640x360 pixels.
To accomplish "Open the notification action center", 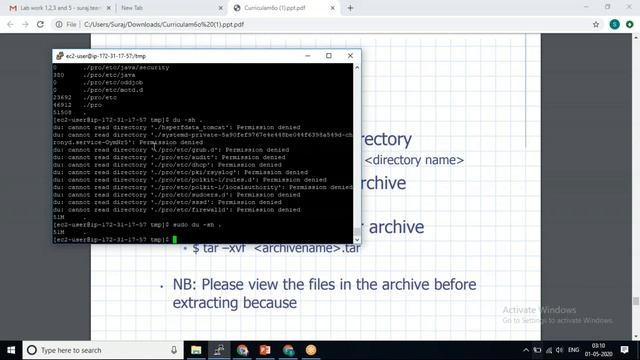I will (x=624, y=350).
